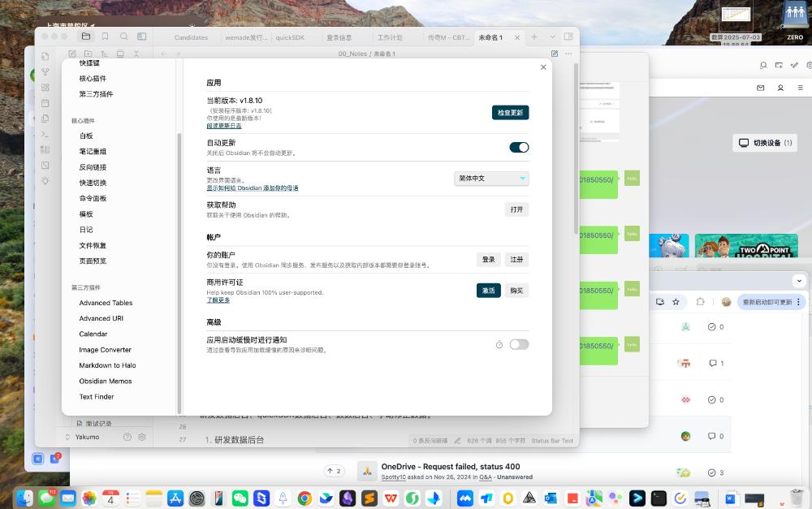Open the folder icon in Obsidian's toolbar

[x=87, y=37]
